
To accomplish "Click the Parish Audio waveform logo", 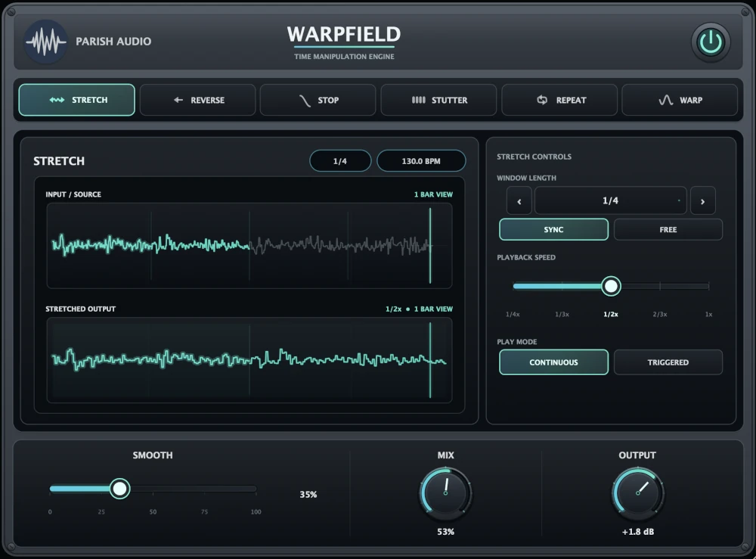I will (x=46, y=42).
